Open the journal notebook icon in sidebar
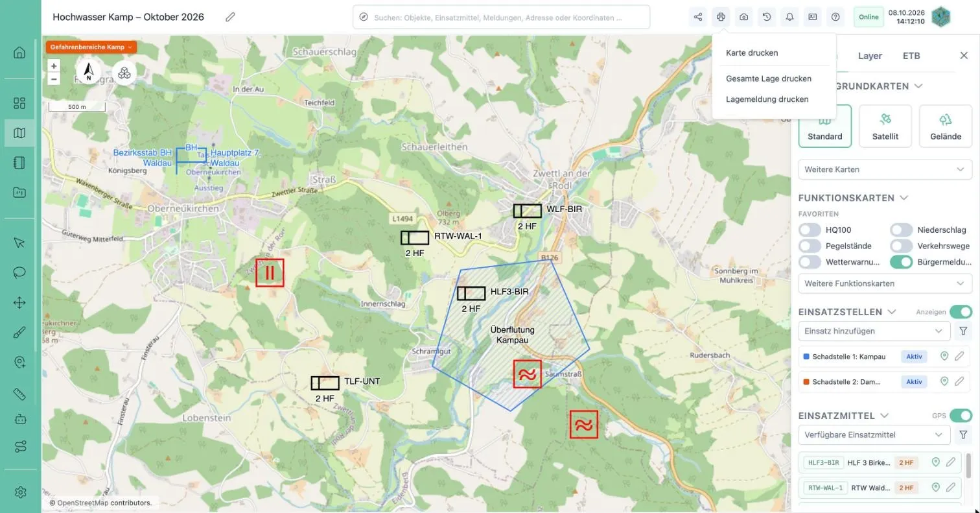This screenshot has height=513, width=980. (19, 163)
